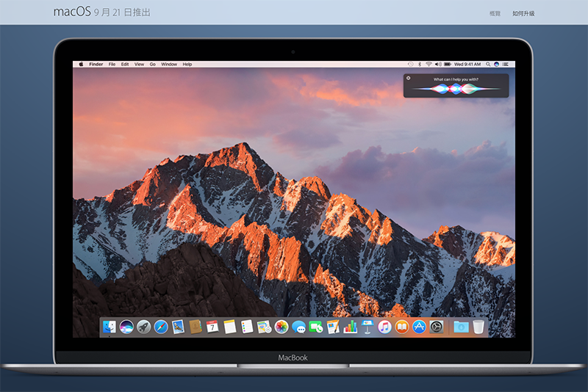Open the Go menu

tap(153, 64)
